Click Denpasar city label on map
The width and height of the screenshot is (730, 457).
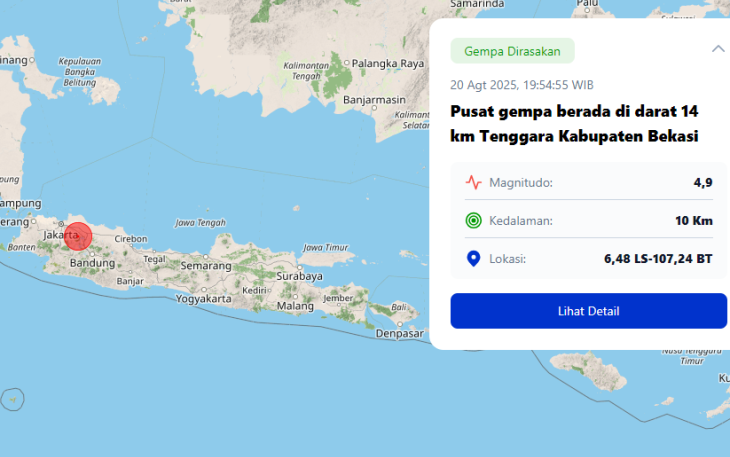click(x=399, y=333)
